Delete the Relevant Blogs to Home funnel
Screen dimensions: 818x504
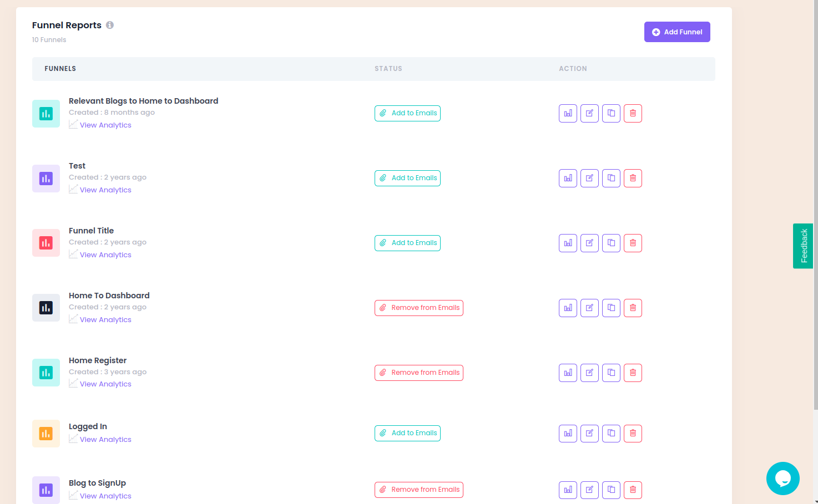click(633, 113)
